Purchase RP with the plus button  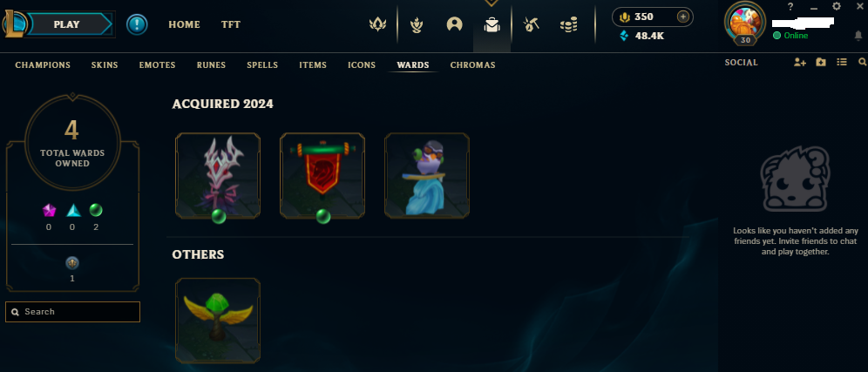[x=683, y=17]
